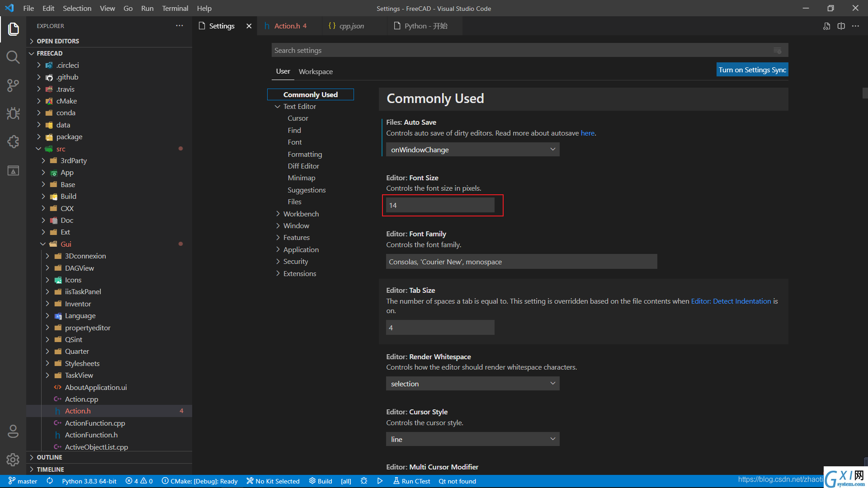Open the Manage gear menu
The width and height of the screenshot is (868, 488).
click(13, 460)
